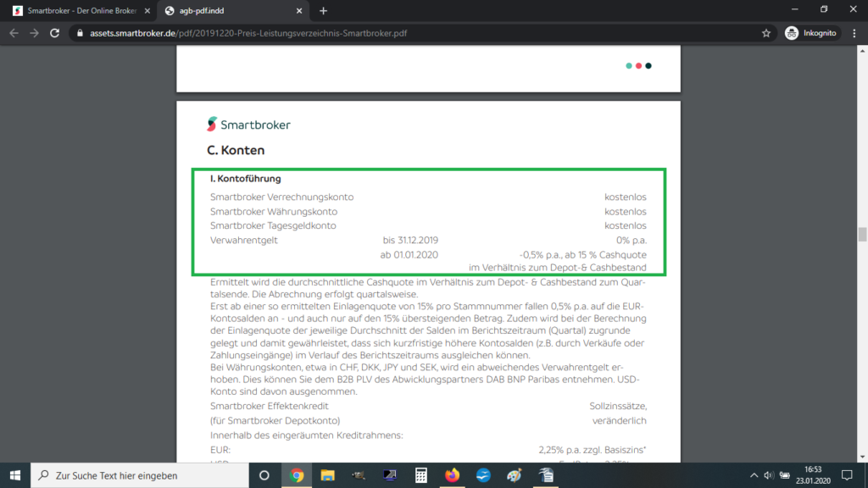Click the Smartbroker logo in the PDF

(x=248, y=125)
